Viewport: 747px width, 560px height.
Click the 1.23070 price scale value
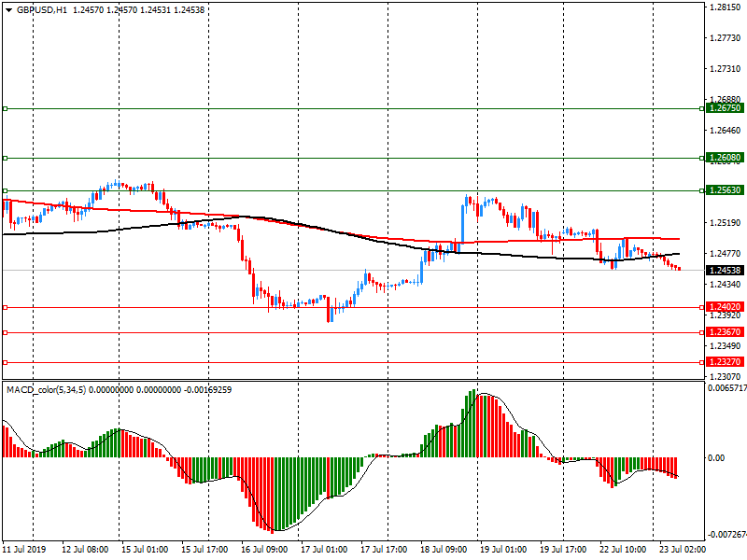point(726,377)
